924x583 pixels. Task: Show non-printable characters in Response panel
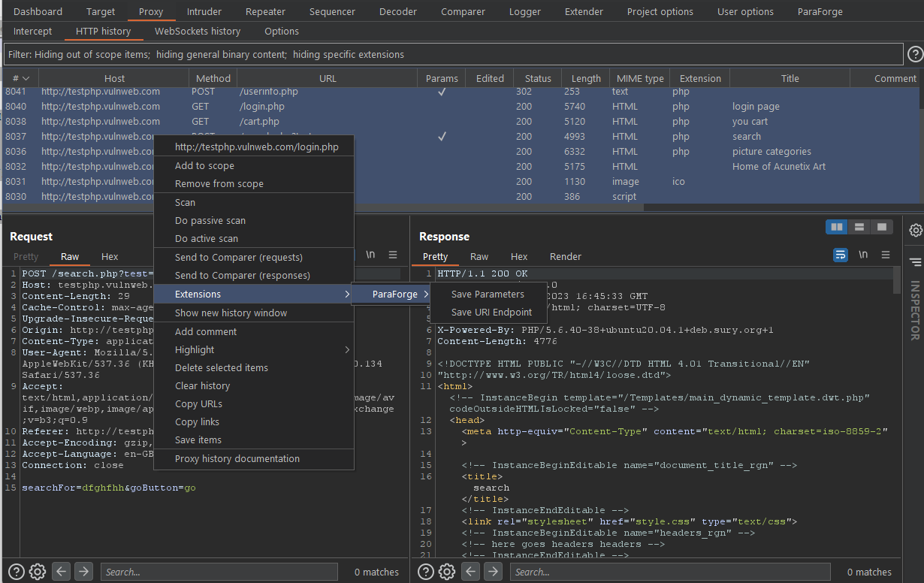click(x=863, y=255)
